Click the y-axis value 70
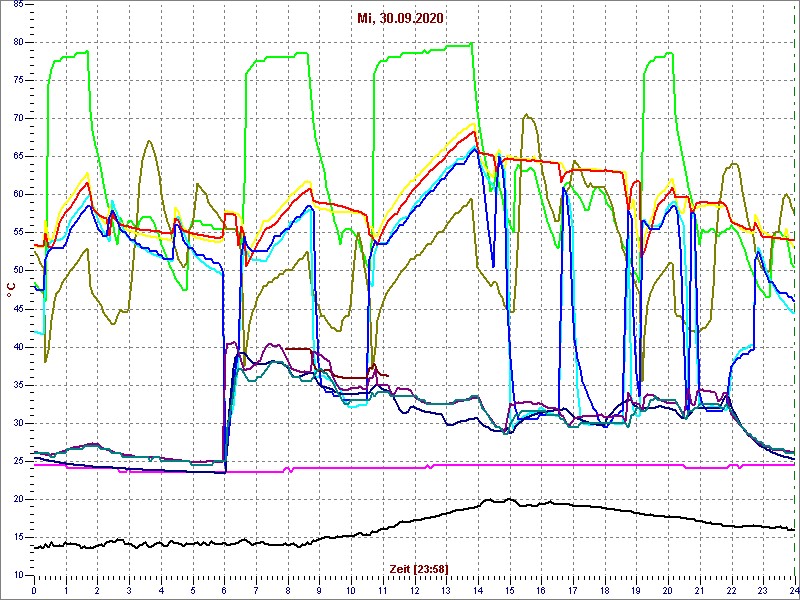 pyautogui.click(x=17, y=119)
